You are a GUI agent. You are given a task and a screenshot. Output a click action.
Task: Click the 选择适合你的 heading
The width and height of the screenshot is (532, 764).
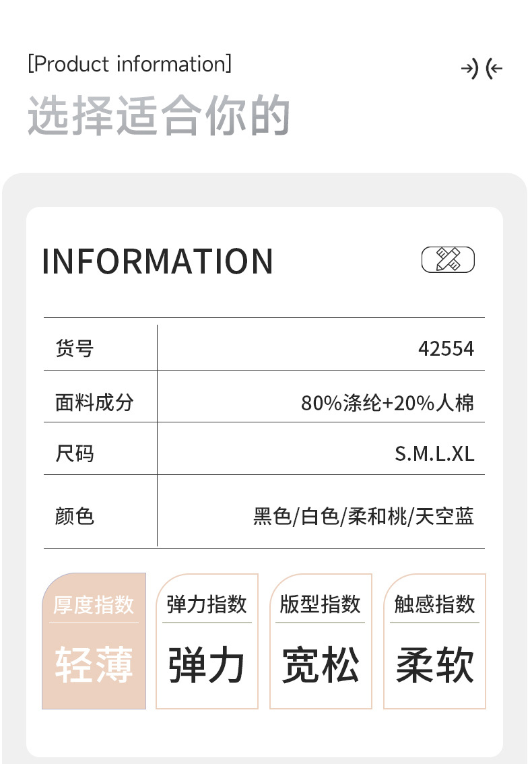(159, 116)
